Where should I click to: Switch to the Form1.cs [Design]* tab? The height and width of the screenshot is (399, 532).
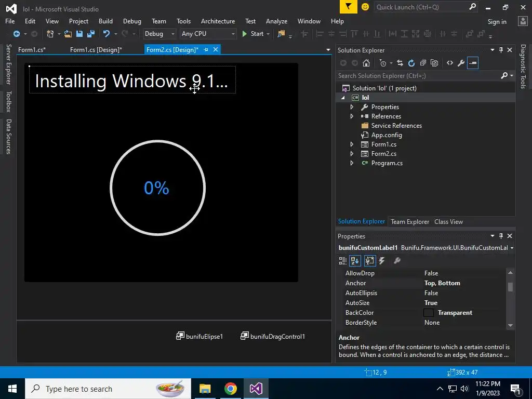tap(96, 49)
